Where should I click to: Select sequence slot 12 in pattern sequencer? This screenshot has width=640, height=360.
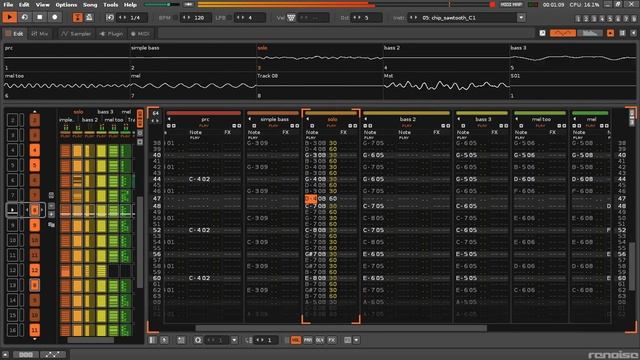[13, 270]
